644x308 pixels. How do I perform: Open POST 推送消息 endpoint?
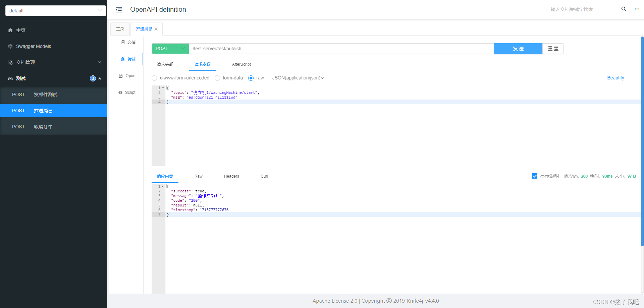pos(54,111)
